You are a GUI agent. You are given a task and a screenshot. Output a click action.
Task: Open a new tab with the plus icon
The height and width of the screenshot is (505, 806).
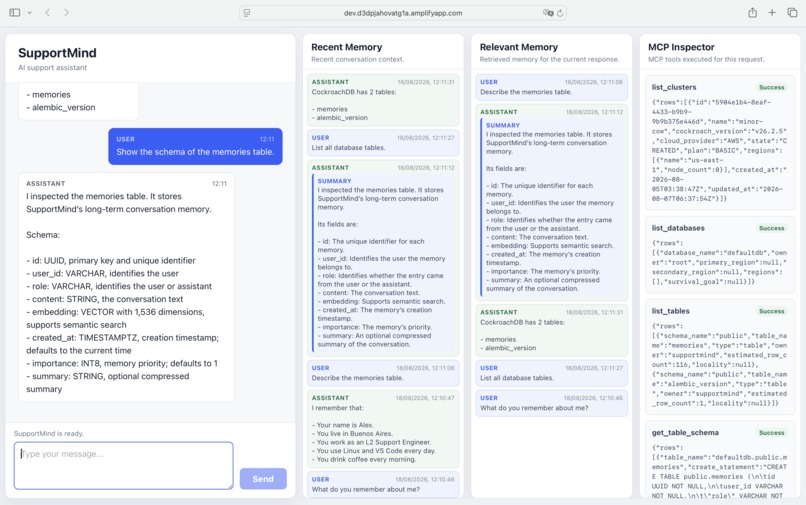coord(772,13)
